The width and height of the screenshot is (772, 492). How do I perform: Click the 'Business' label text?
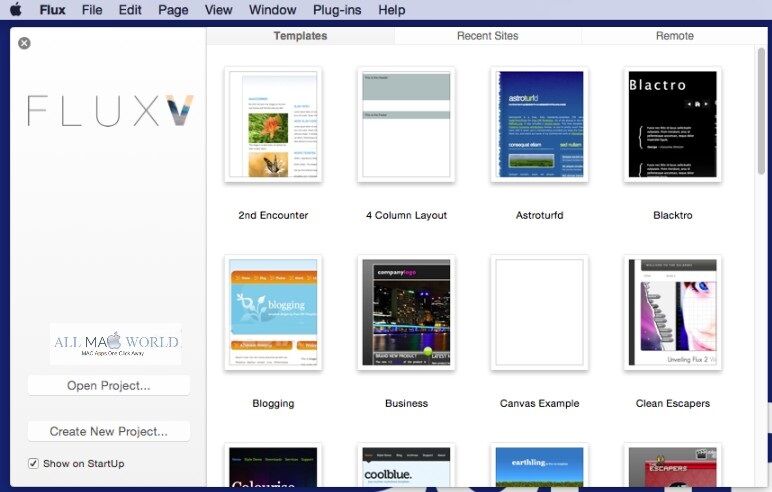406,403
